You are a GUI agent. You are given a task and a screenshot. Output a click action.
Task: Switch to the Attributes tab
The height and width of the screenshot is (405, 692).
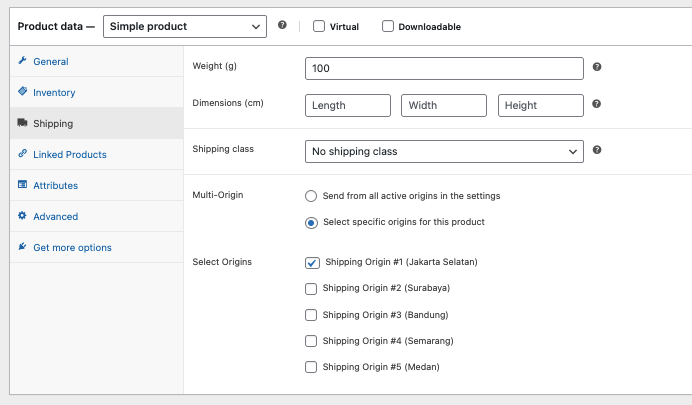[x=55, y=185]
